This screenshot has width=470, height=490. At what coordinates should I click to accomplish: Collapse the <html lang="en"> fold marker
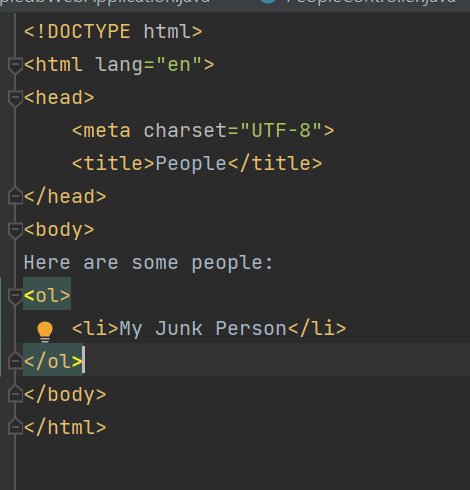(x=15, y=65)
